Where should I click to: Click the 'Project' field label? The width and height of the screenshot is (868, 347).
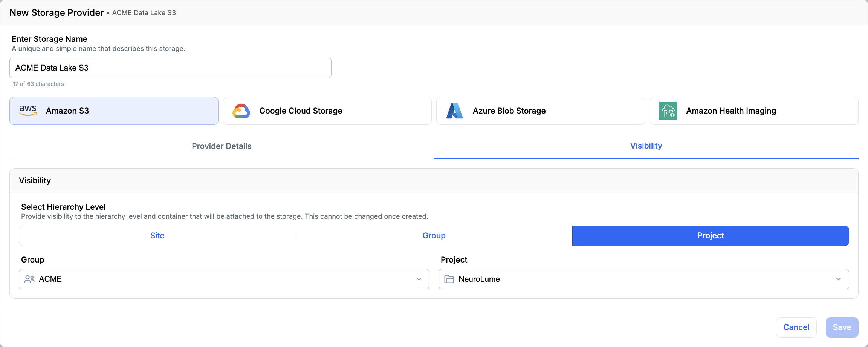(454, 260)
